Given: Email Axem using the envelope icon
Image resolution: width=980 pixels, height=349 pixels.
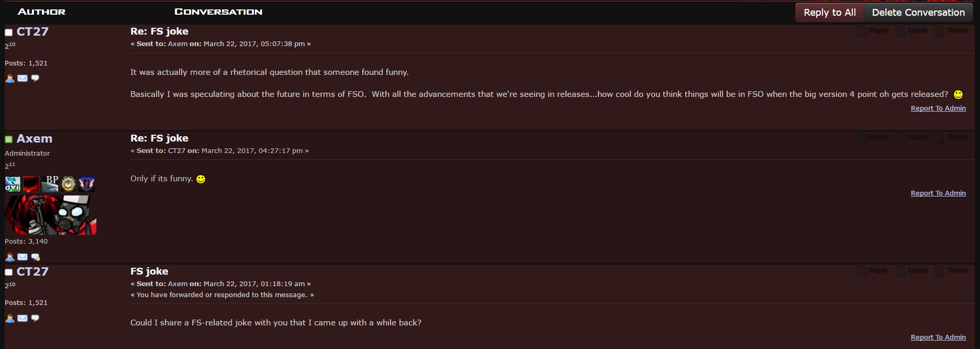Looking at the screenshot, I should click(x=23, y=257).
